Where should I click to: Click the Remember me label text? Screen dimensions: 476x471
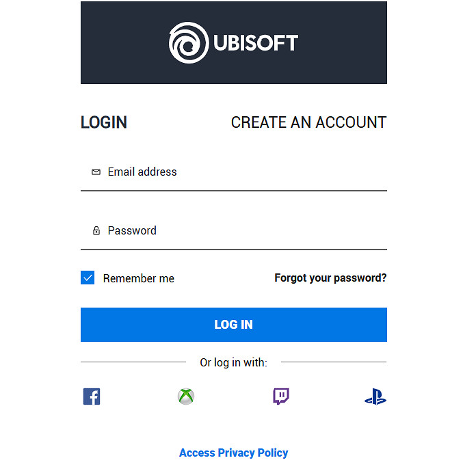tap(139, 278)
